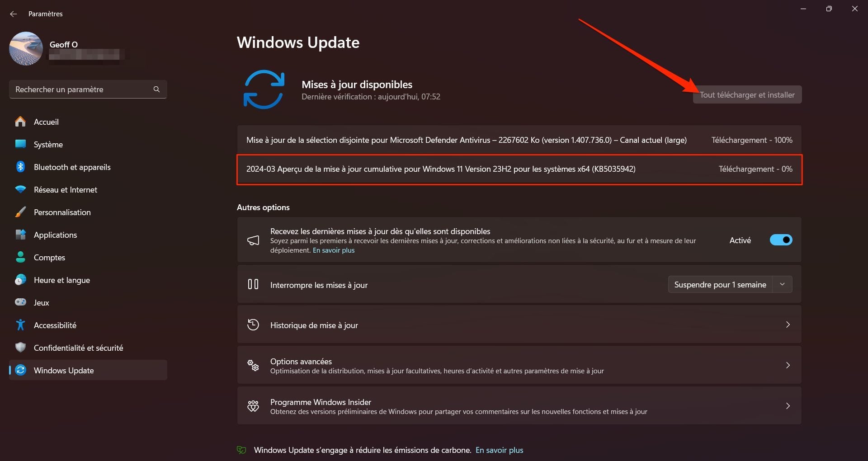This screenshot has width=868, height=461.
Task: Go to Personnalisation settings
Action: tap(62, 212)
